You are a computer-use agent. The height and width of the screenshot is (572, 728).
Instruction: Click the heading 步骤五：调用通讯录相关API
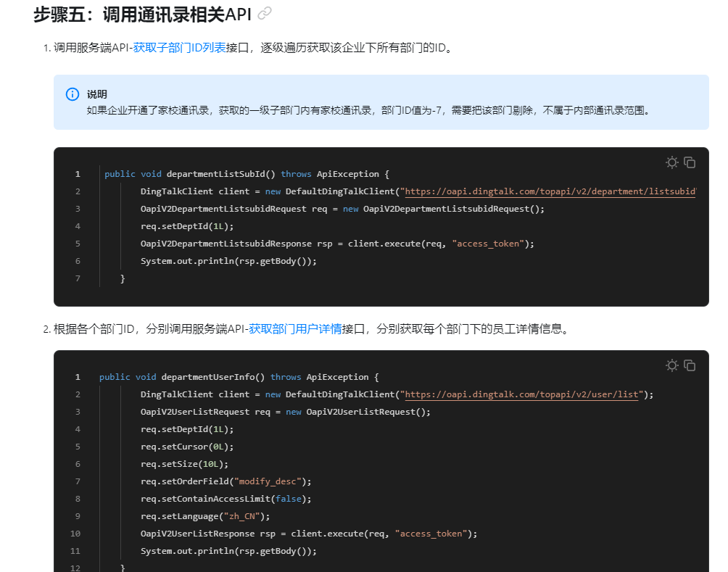142,14
